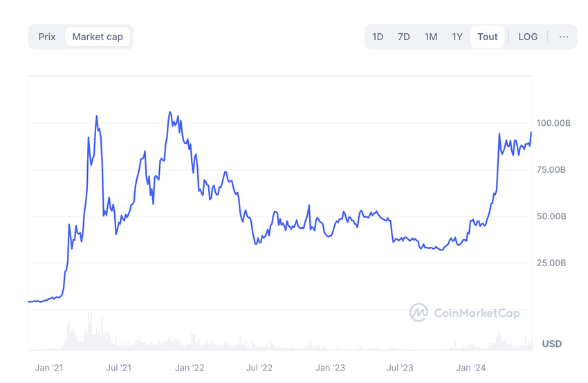Click the Jan '22 date marker
Viewport: 588px width, 383px height.
pos(190,368)
